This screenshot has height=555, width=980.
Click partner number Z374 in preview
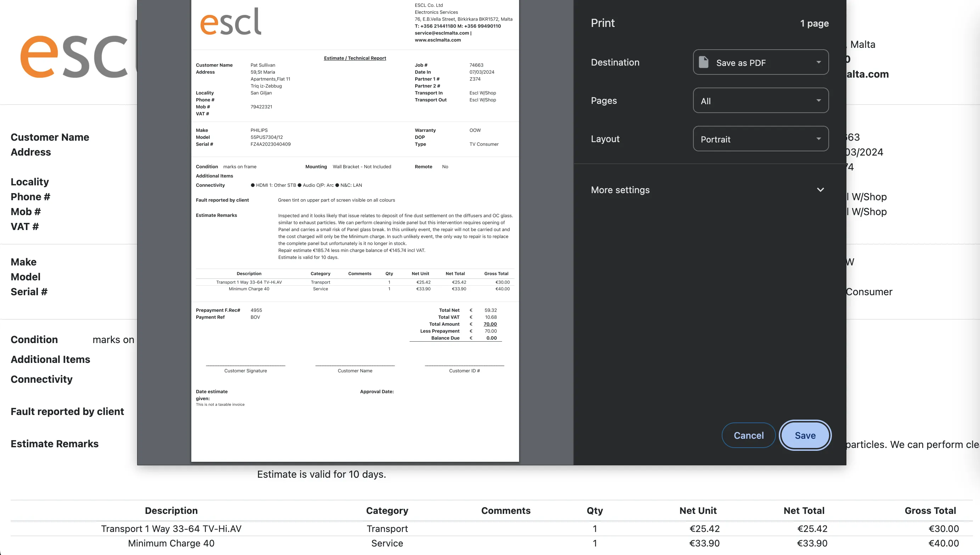click(x=475, y=79)
